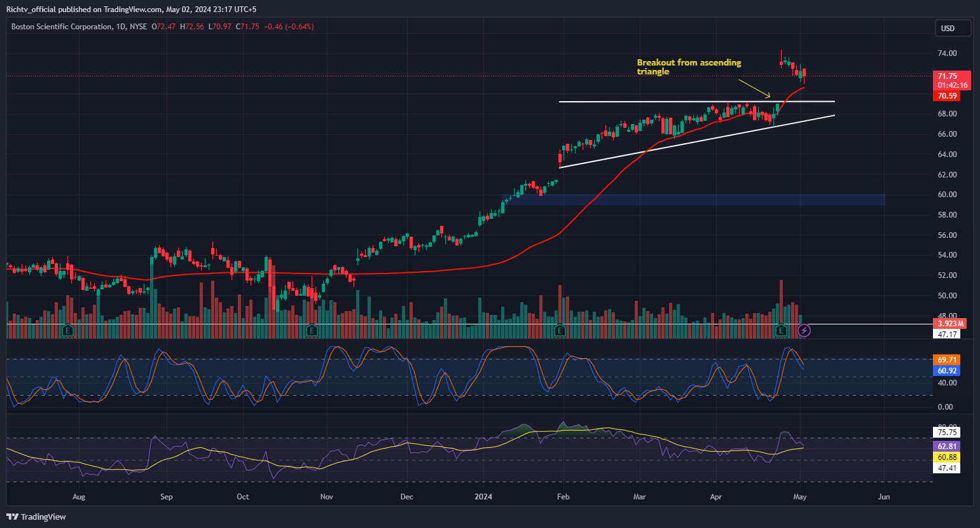Screen dimensions: 980x528
Task: Click the earnings E marker before August
Action: click(68, 330)
